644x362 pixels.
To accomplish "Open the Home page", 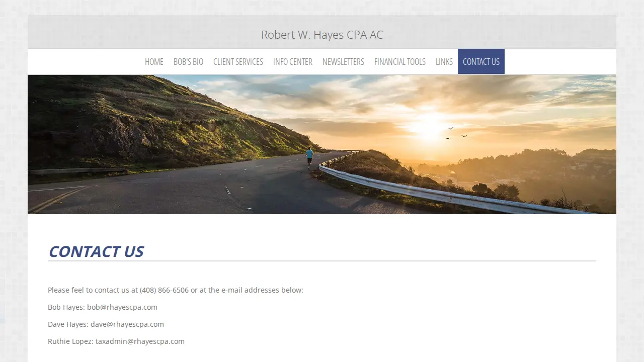I will tap(154, 61).
